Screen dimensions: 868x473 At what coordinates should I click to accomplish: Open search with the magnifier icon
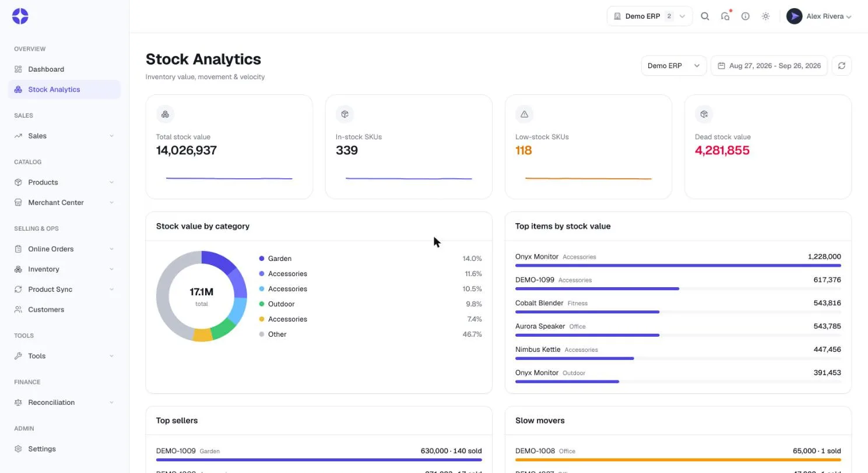[705, 16]
